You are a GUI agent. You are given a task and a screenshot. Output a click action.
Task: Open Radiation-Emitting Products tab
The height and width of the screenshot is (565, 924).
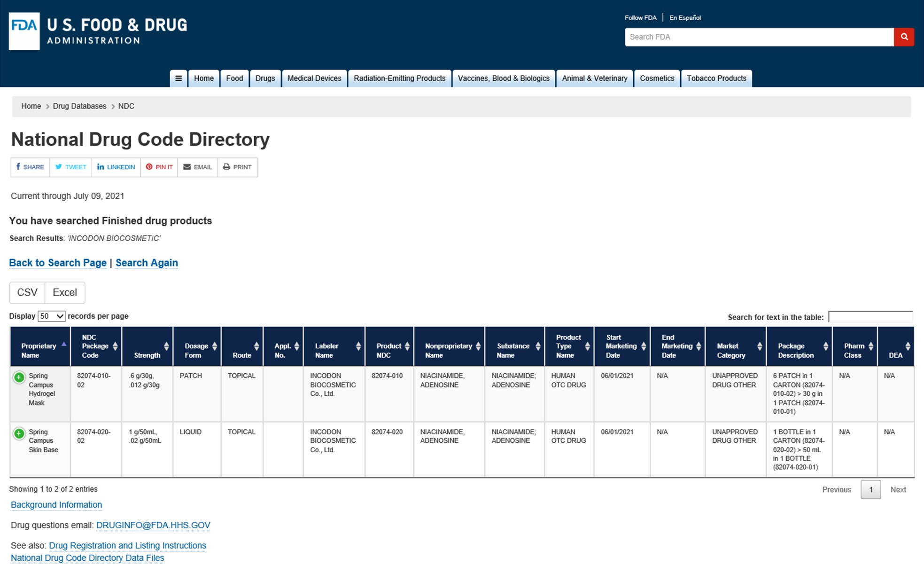[x=400, y=78]
